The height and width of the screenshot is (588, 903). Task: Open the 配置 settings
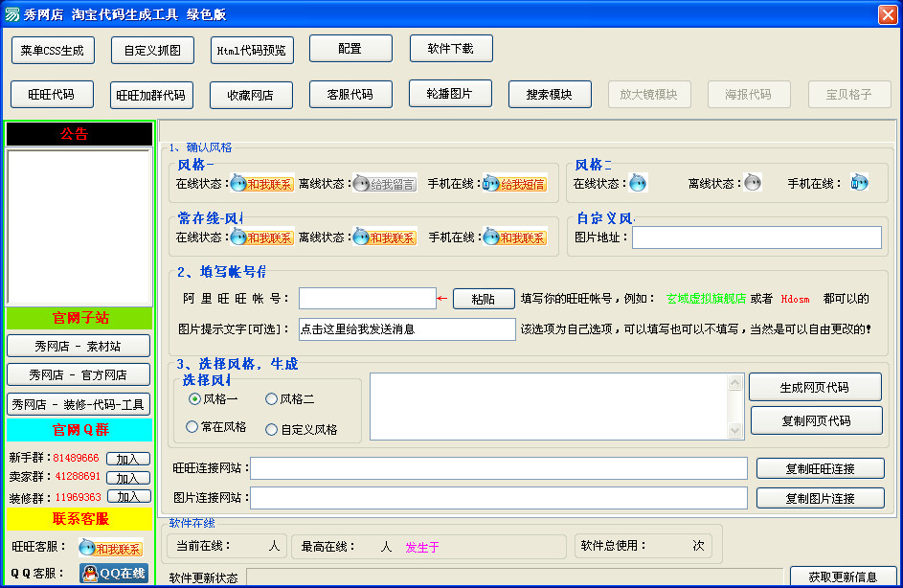(x=350, y=49)
